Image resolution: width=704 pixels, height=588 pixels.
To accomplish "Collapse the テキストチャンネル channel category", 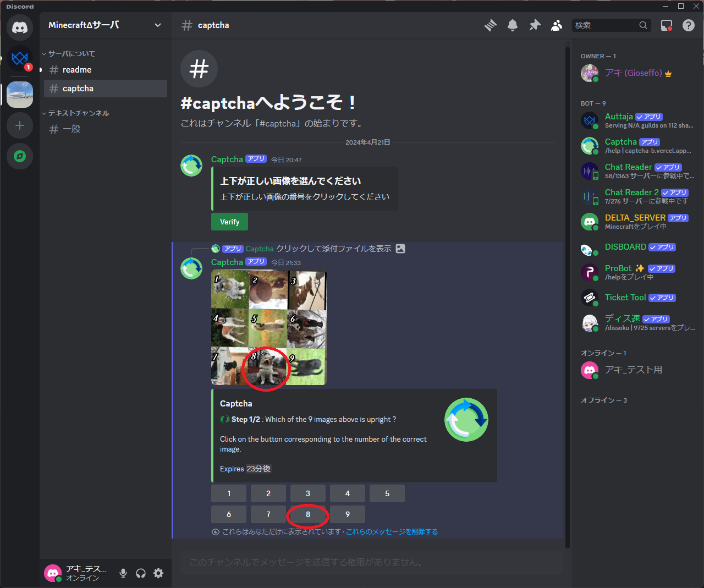I will [78, 113].
